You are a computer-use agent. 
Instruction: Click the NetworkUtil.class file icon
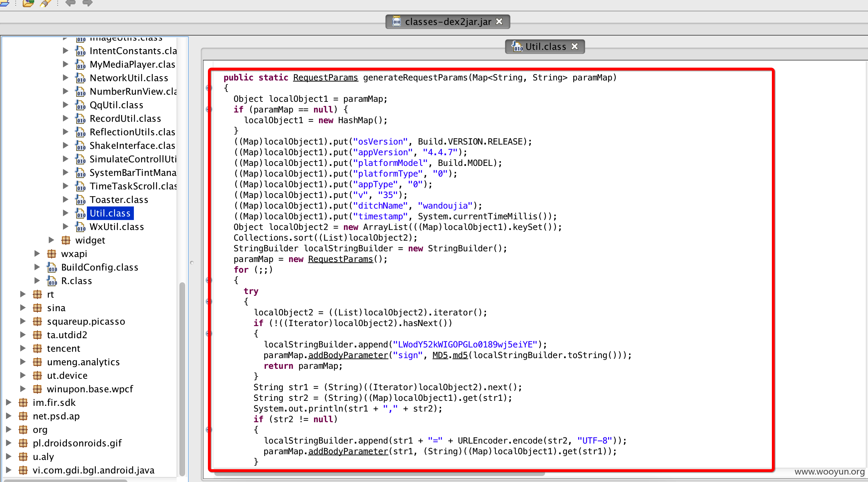pyautogui.click(x=81, y=78)
